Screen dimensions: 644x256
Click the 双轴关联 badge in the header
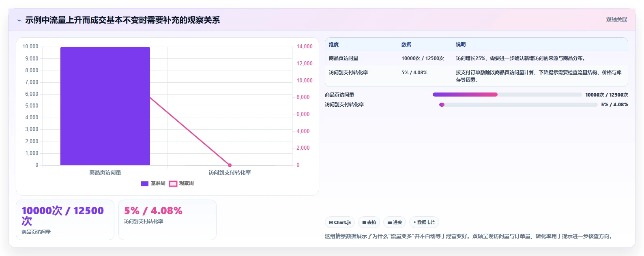(x=616, y=20)
